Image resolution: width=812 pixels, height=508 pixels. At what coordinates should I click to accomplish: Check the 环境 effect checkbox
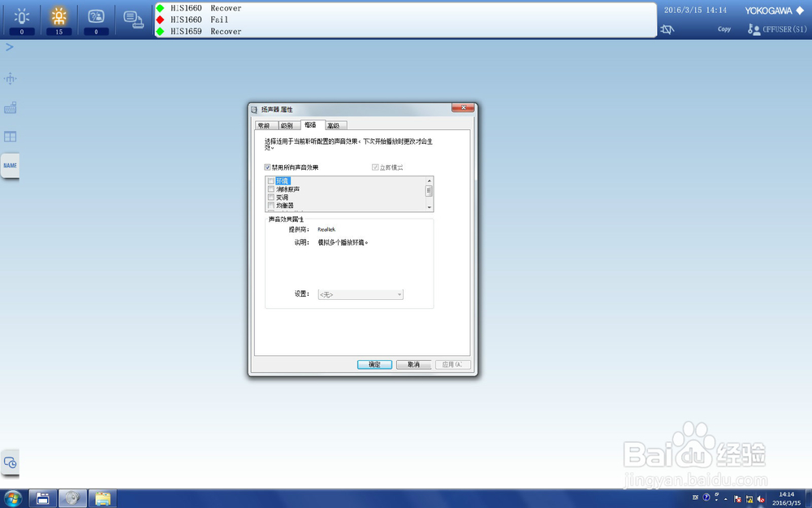coord(271,181)
